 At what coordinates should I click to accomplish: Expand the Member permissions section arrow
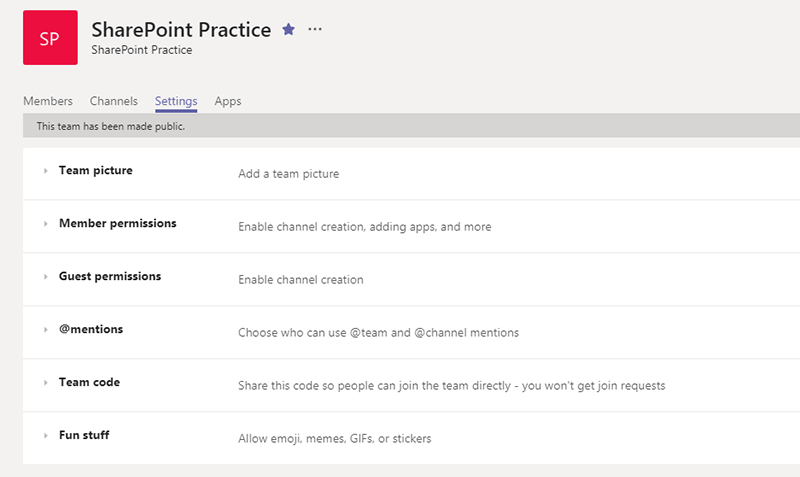pyautogui.click(x=45, y=224)
